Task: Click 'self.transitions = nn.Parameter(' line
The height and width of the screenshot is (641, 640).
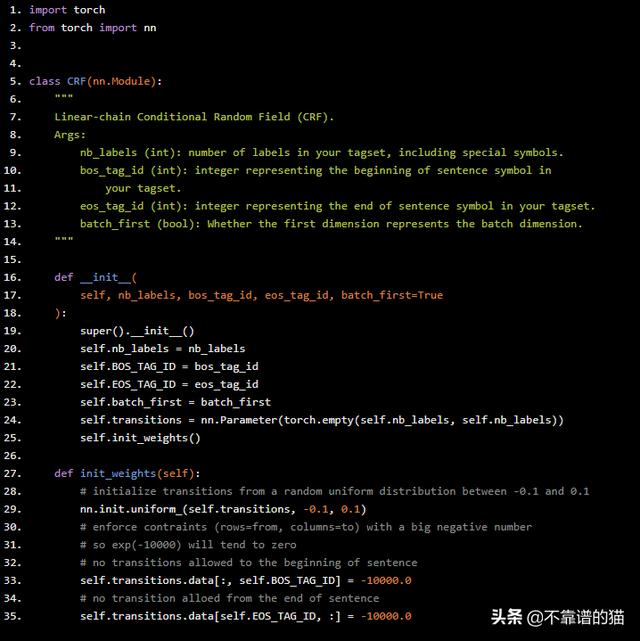Action: point(322,420)
